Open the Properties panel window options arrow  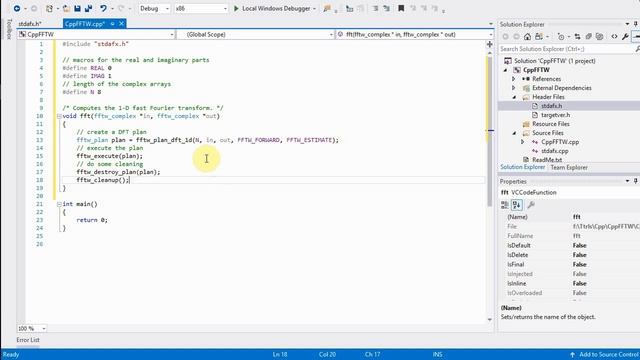(x=627, y=181)
